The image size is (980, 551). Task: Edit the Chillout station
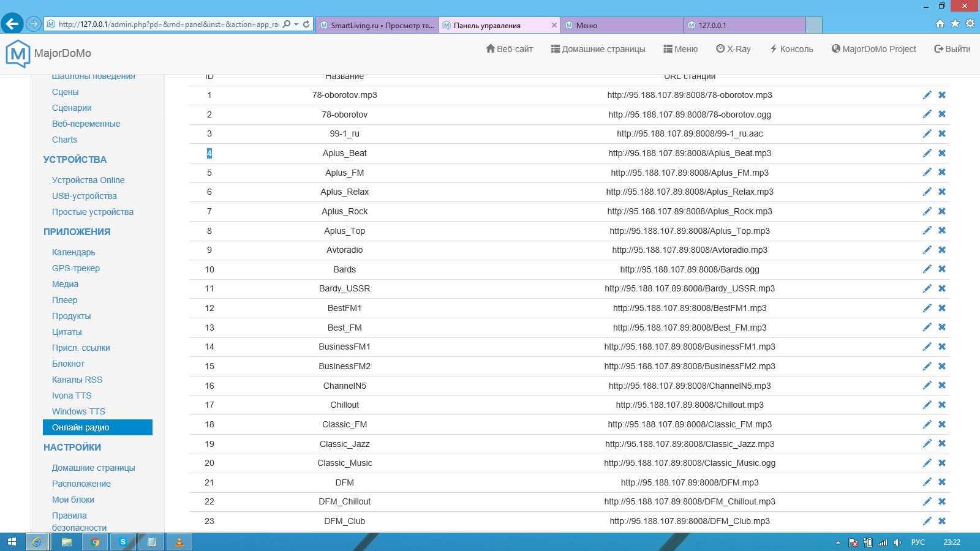click(927, 405)
